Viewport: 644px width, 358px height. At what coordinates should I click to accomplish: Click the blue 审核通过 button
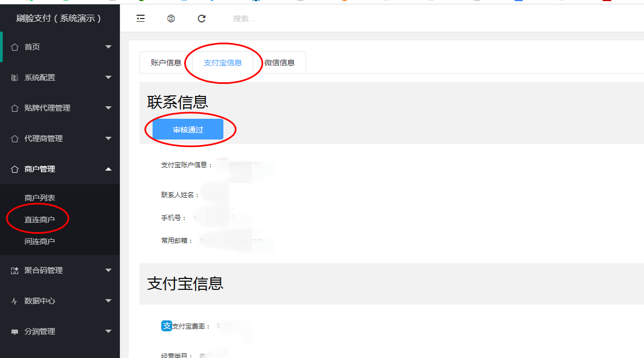click(187, 130)
